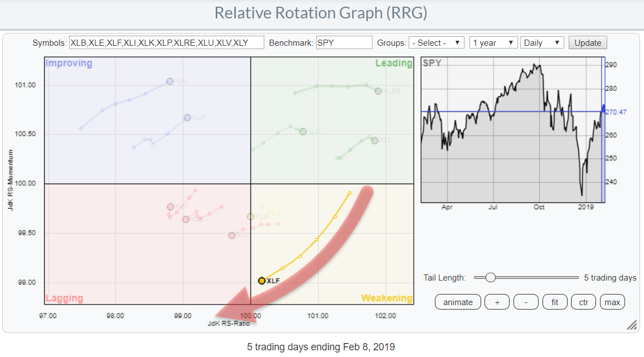Open the Daily interval dropdown

[x=541, y=43]
